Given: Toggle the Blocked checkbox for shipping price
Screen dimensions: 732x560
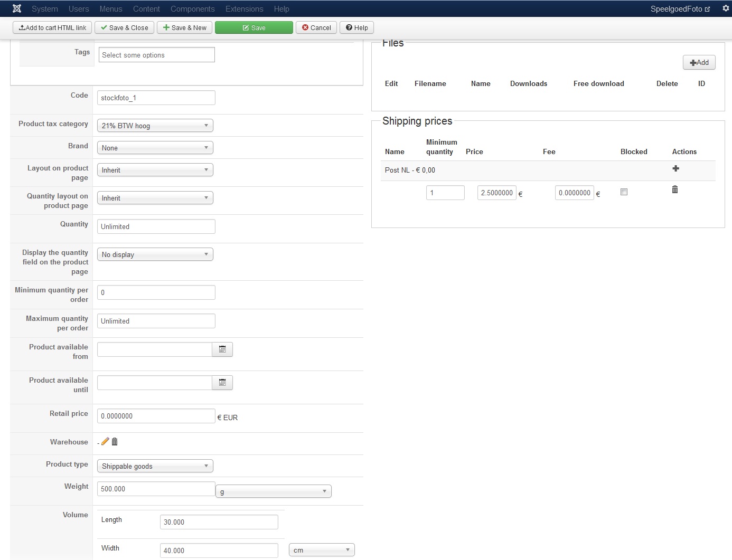Looking at the screenshot, I should tap(624, 192).
